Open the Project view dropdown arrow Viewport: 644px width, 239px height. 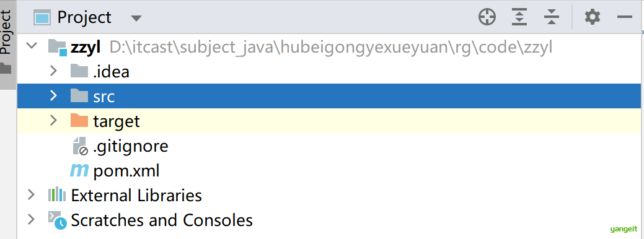(x=136, y=18)
